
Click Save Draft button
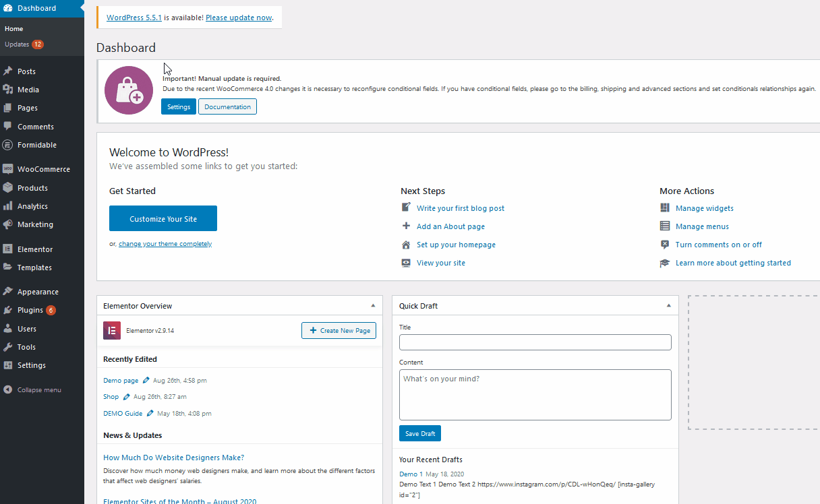pos(420,433)
